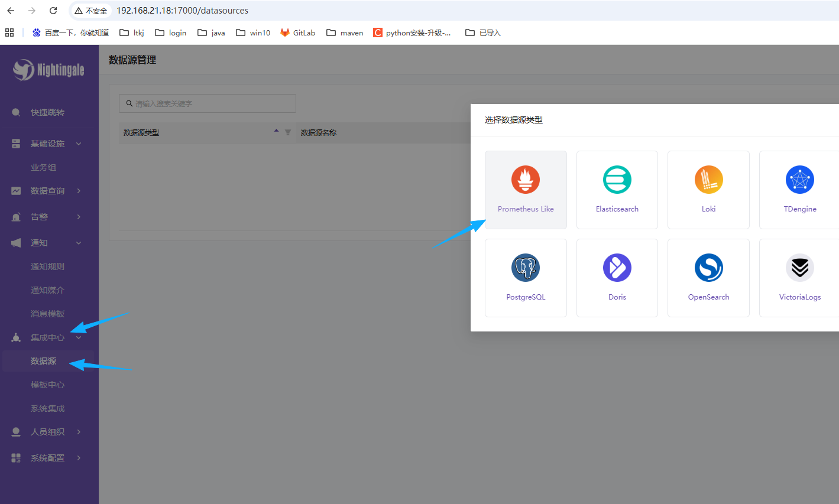The height and width of the screenshot is (504, 839).
Task: Click the browser address bar URL
Action: pos(182,11)
